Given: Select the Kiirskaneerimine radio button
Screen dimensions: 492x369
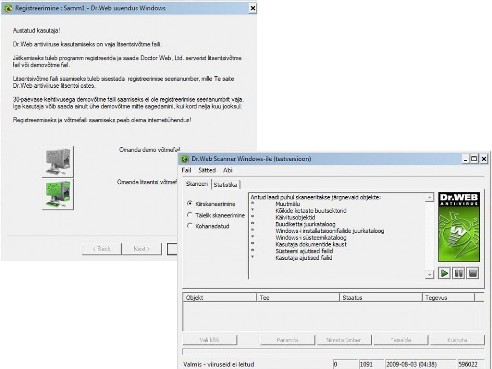Looking at the screenshot, I should 190,203.
